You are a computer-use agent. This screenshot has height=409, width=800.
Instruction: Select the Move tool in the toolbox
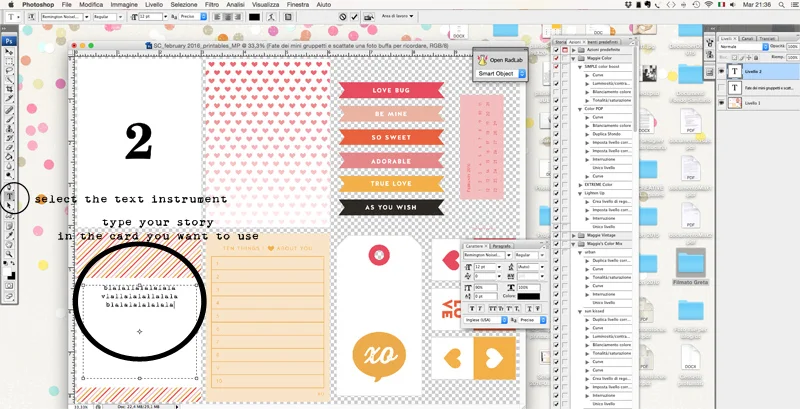click(x=9, y=52)
